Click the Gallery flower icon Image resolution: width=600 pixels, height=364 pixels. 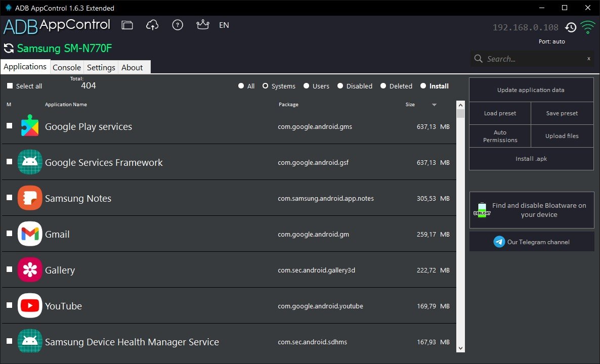30,269
